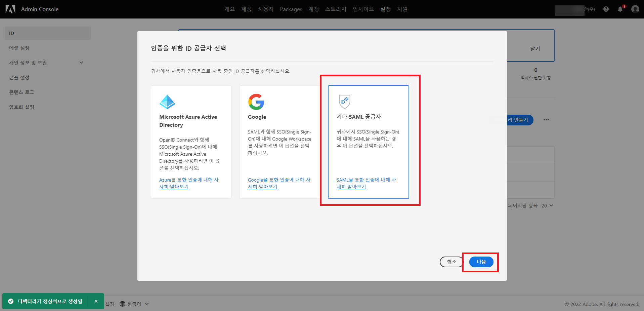Open the notifications bell icon
Viewport: 644px width, 311px height.
(620, 9)
